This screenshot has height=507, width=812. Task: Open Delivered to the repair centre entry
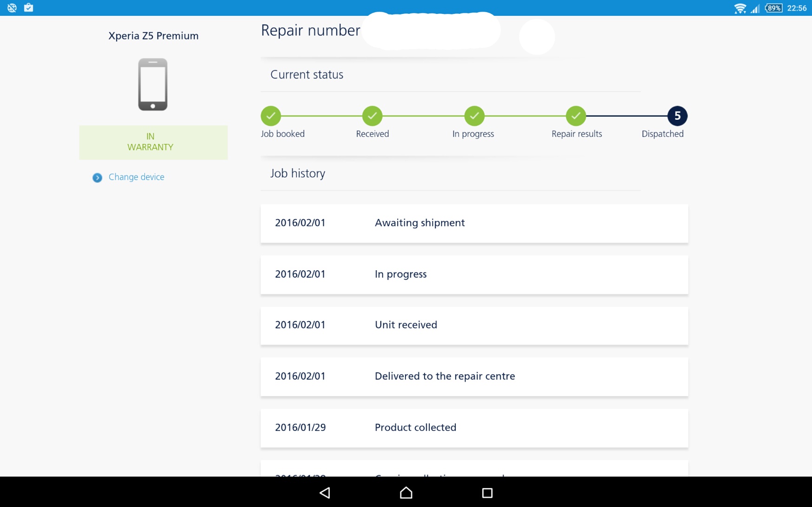point(474,377)
